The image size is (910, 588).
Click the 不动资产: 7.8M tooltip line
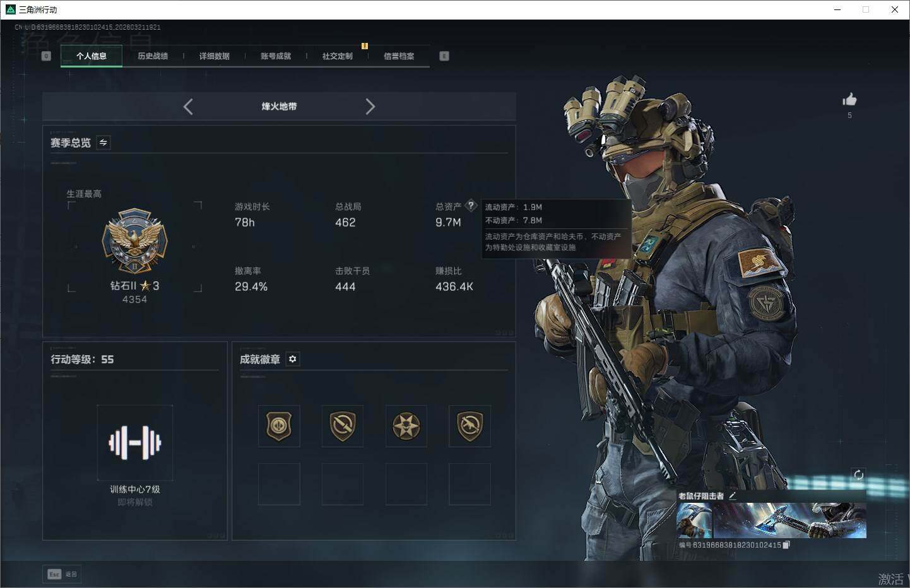pyautogui.click(x=514, y=220)
